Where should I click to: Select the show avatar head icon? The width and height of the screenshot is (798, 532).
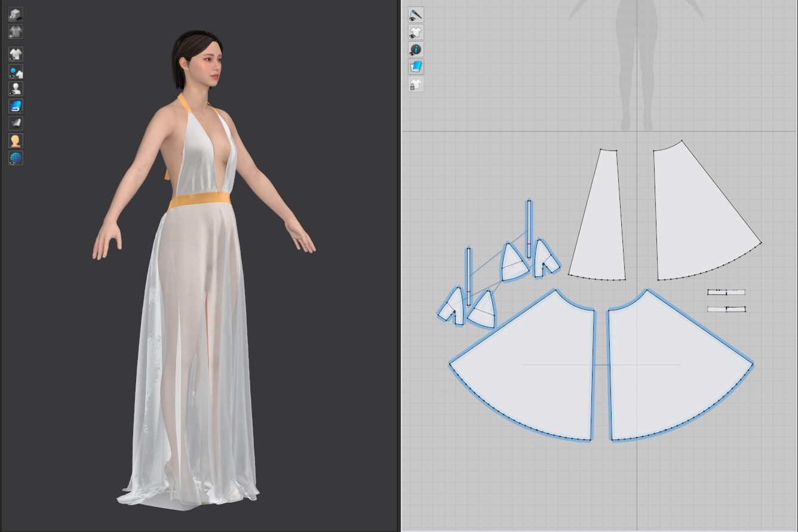(x=16, y=140)
